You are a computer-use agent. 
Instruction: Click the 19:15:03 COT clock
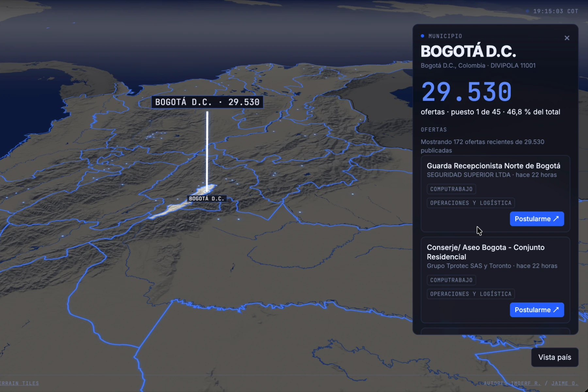[x=556, y=11]
